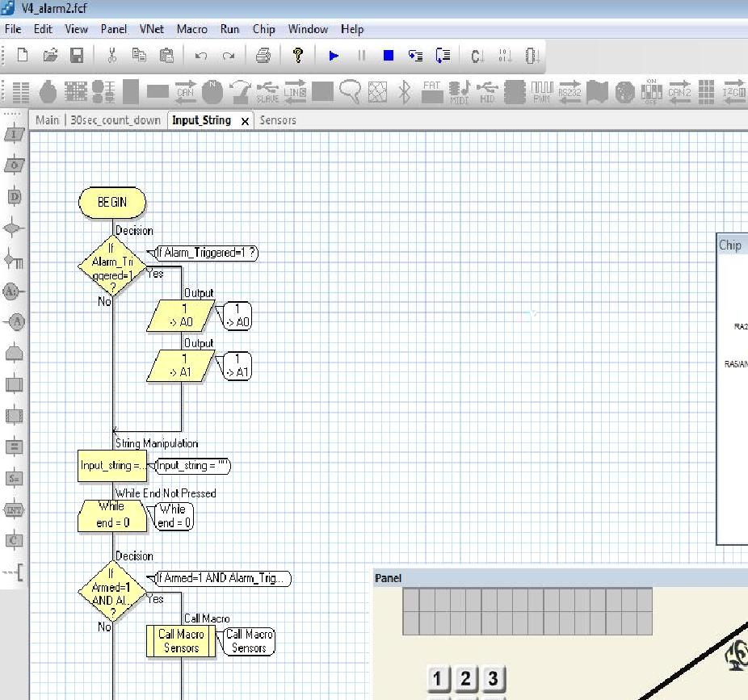
Task: Add a CAN bus component
Action: coord(185,91)
